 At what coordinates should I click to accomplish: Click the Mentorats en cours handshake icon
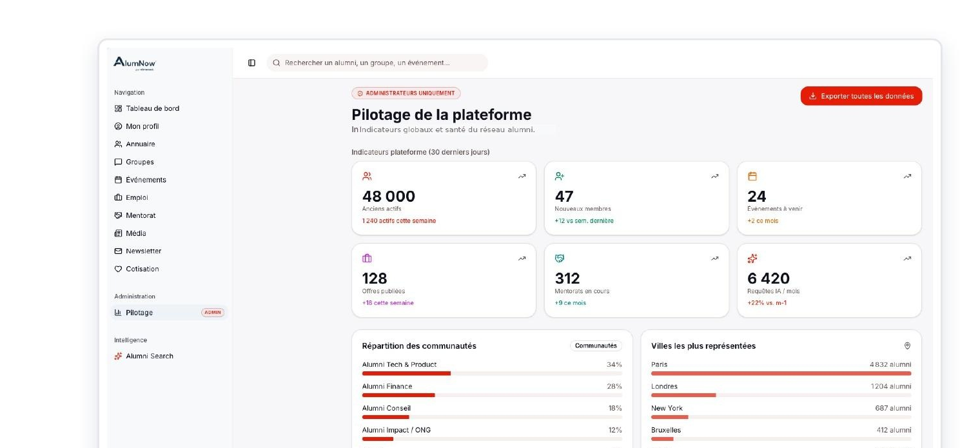[x=560, y=258]
